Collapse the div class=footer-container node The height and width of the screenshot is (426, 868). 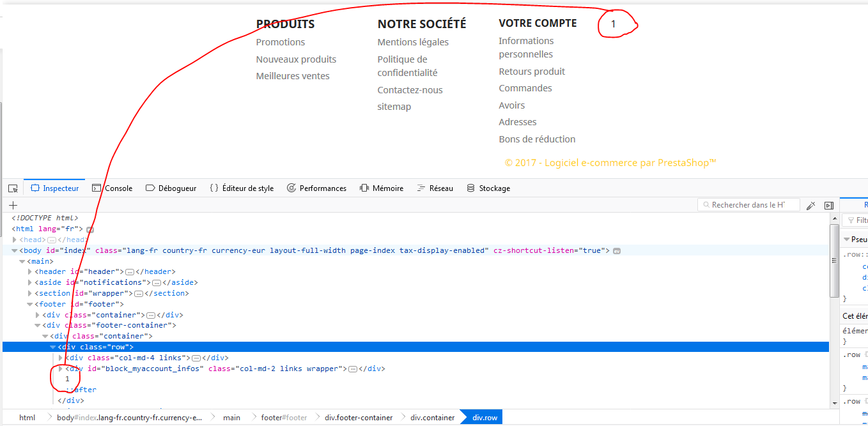[x=38, y=325]
